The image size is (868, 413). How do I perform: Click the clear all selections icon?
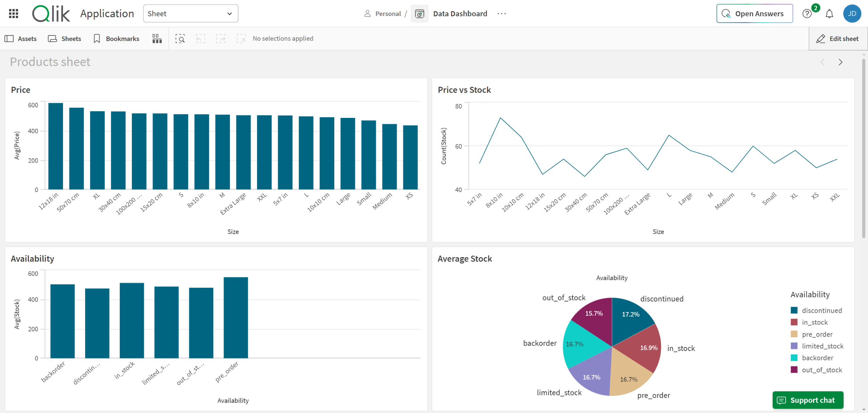coord(241,39)
